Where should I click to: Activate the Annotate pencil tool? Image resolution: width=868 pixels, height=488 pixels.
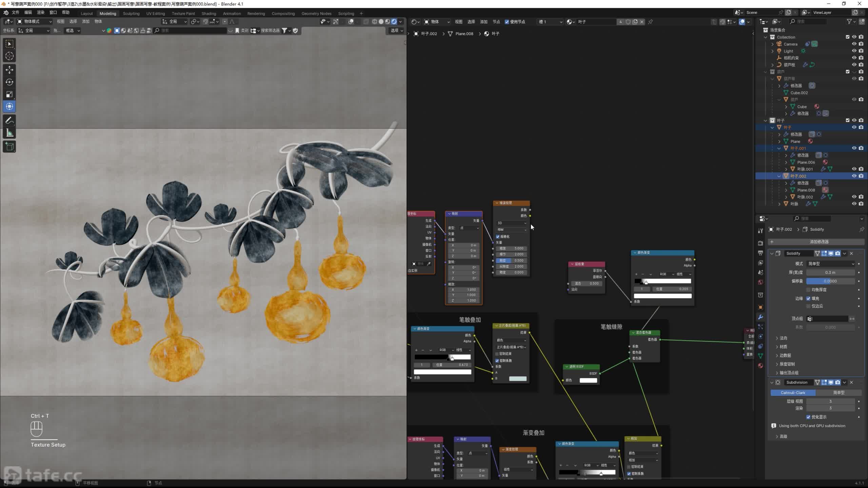(9, 121)
